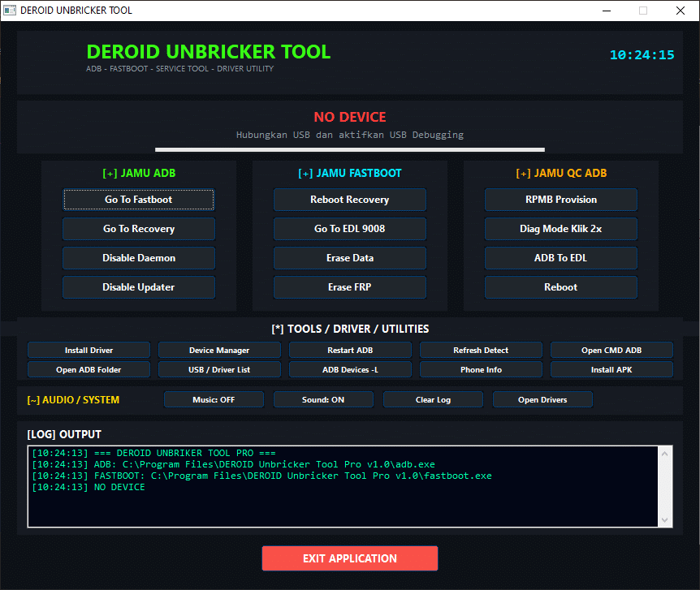Click the log scrollbar down arrow
700x590 pixels.
click(x=665, y=520)
